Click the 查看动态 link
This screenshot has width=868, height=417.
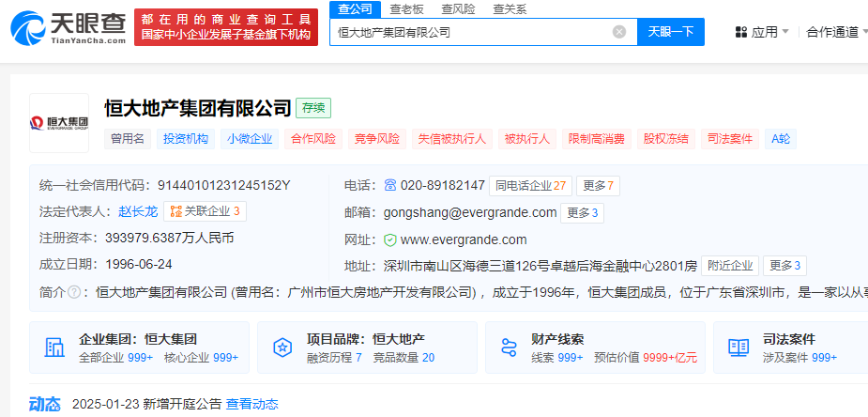(252, 404)
